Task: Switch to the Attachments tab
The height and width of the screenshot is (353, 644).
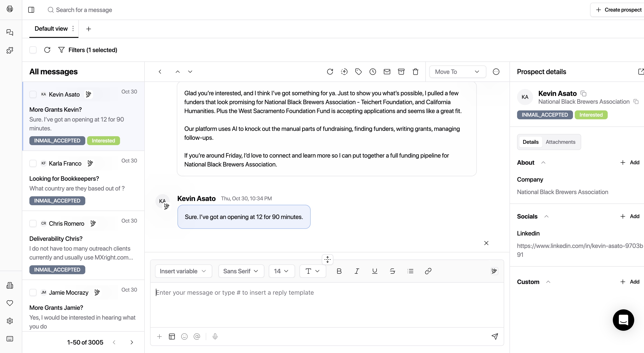Action: pos(560,142)
